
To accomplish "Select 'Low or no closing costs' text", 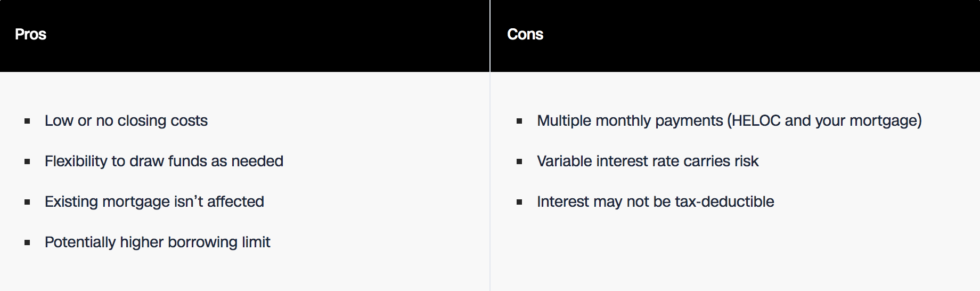I will tap(126, 121).
